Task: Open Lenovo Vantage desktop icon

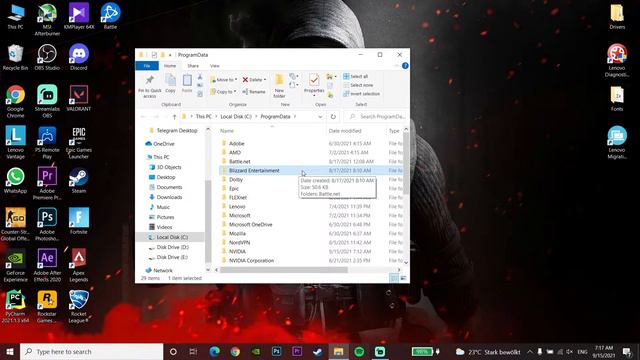Action: pos(15,142)
